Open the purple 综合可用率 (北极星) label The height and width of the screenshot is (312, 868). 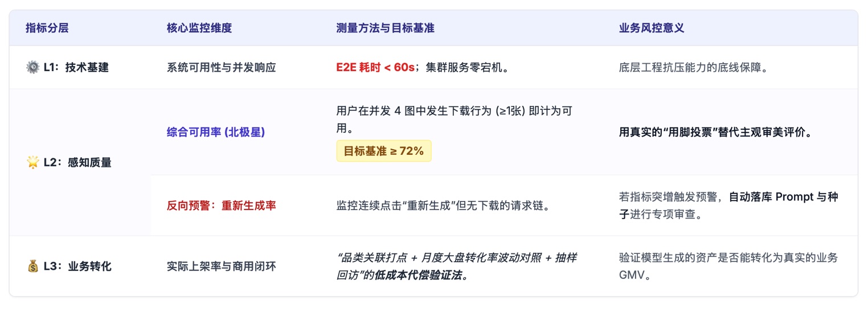click(x=215, y=132)
